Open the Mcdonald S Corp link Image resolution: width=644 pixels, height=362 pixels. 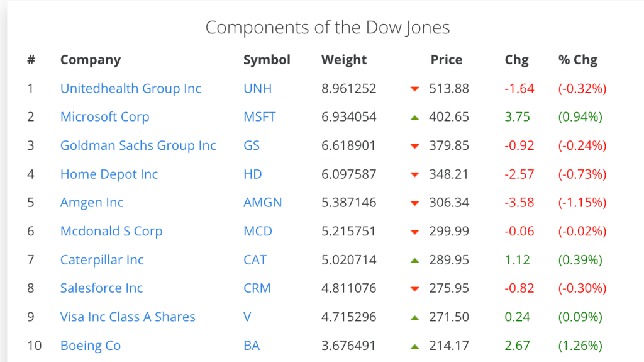(111, 231)
